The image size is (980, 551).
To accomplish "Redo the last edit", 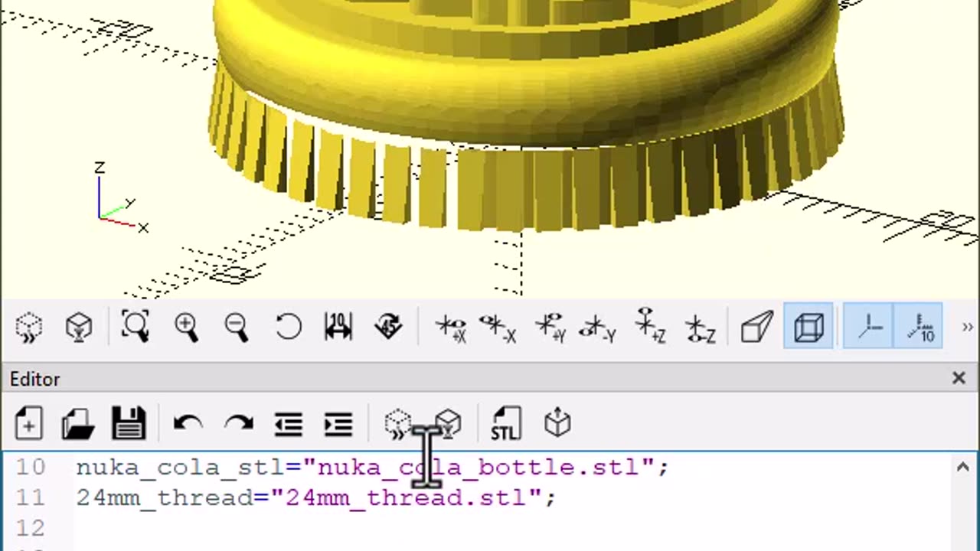I will click(x=238, y=423).
